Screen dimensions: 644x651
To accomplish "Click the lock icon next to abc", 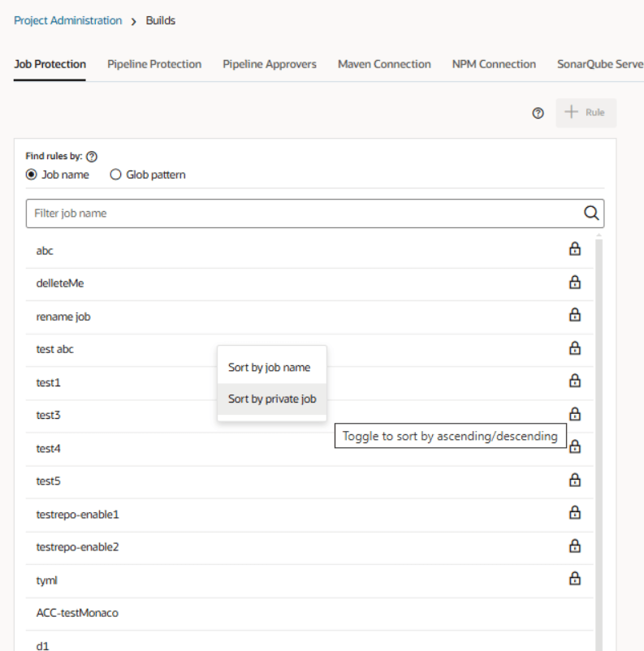I will click(575, 249).
